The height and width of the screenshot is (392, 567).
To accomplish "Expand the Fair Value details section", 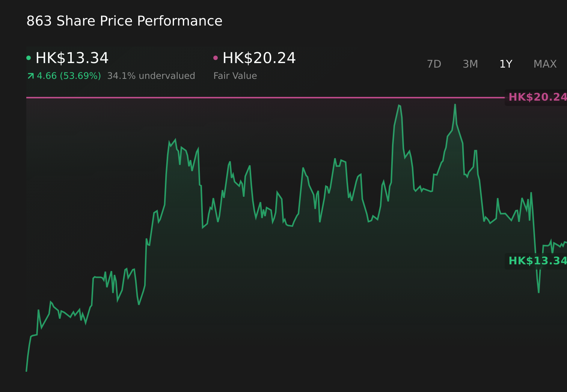I will pyautogui.click(x=235, y=75).
